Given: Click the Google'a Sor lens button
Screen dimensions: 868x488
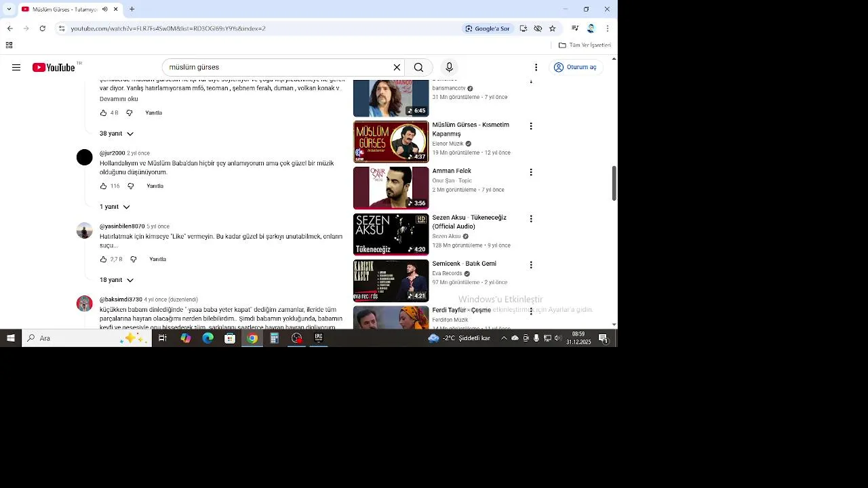Looking at the screenshot, I should [x=488, y=28].
